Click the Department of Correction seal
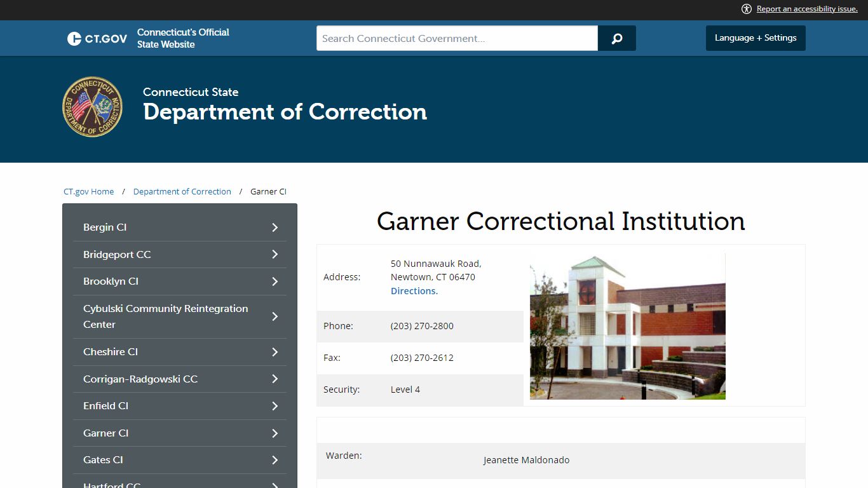Image resolution: width=868 pixels, height=488 pixels. pyautogui.click(x=93, y=107)
